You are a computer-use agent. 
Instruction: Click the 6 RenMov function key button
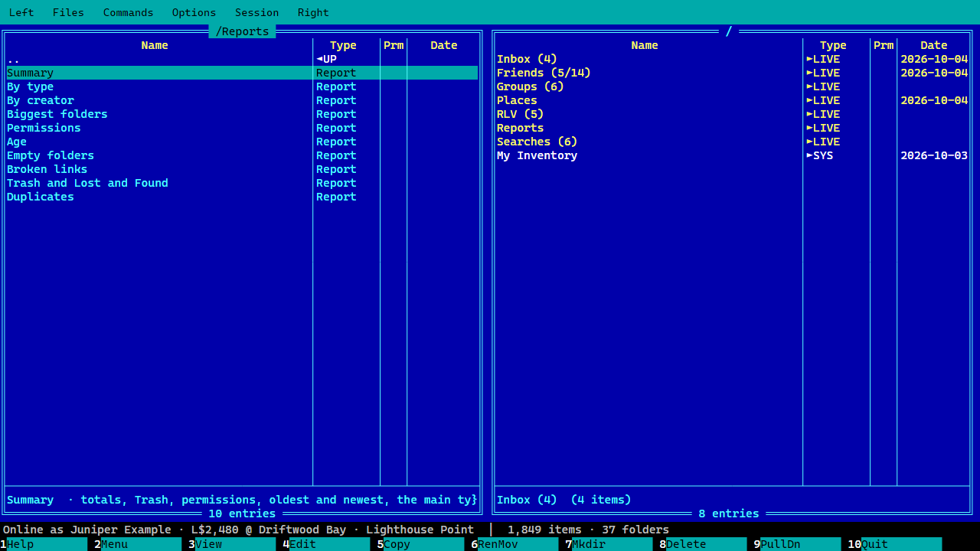point(514,544)
